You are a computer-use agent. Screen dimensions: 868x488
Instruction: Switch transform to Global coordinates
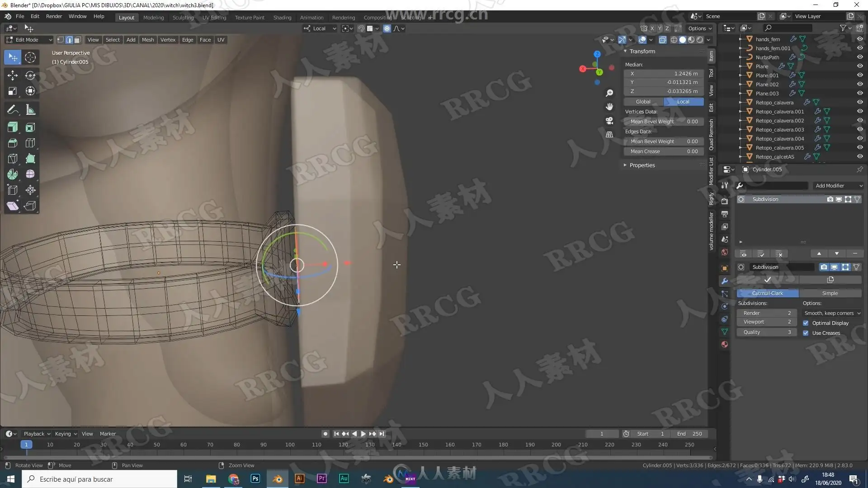(x=643, y=102)
